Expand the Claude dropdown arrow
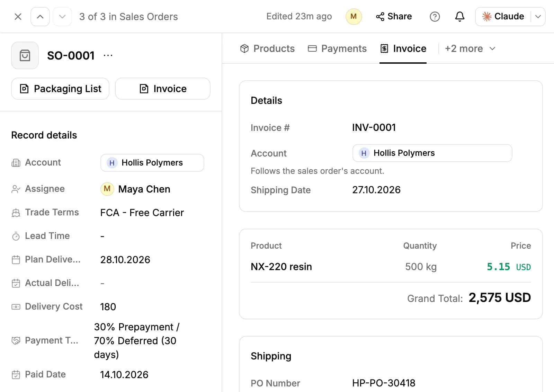The height and width of the screenshot is (392, 554). [538, 17]
